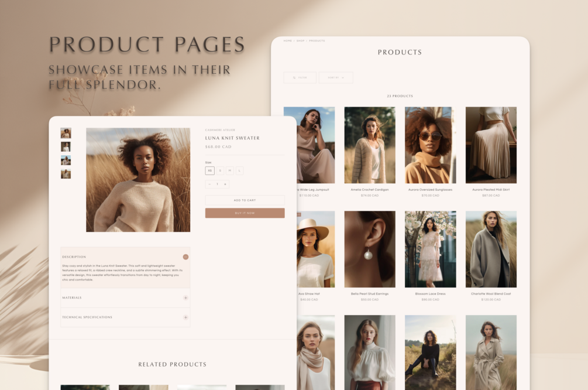Viewport: 588px width, 390px height.
Task: Click the $120.00 CAD coat price
Action: point(491,300)
